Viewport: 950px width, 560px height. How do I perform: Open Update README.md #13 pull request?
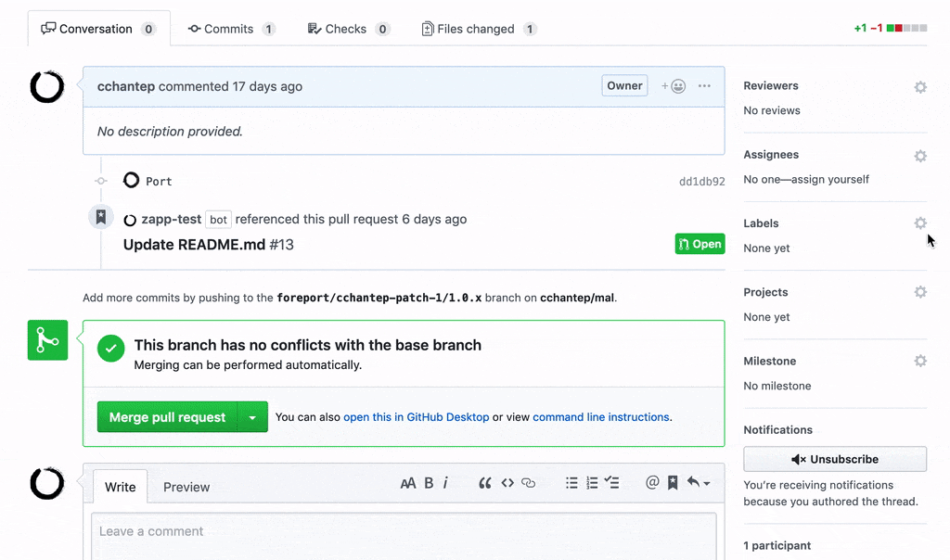[x=209, y=245]
